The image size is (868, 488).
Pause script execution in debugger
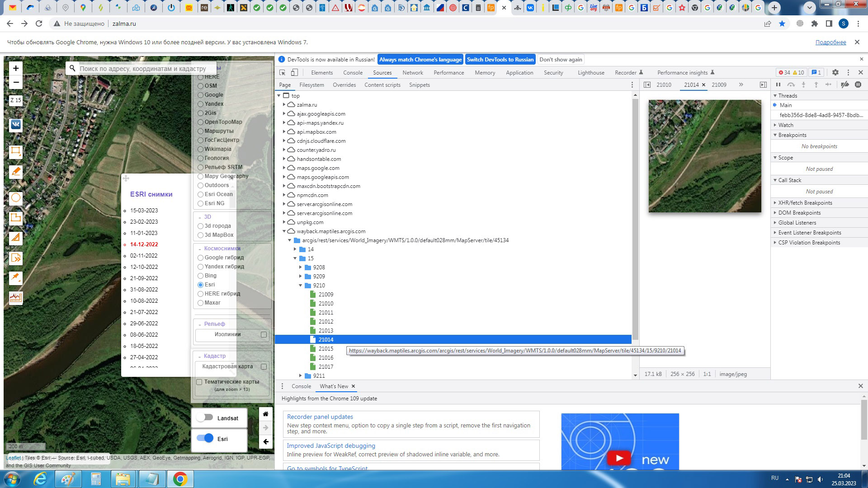(778, 85)
